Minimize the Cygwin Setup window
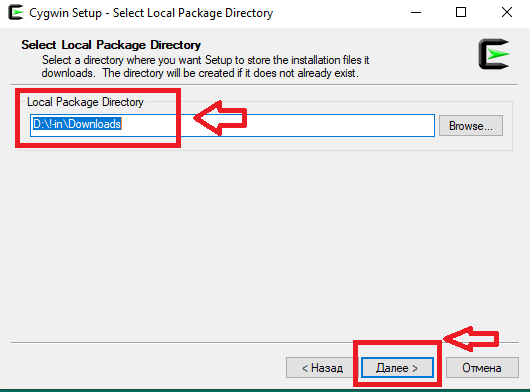Image resolution: width=530 pixels, height=392 pixels. tap(416, 13)
